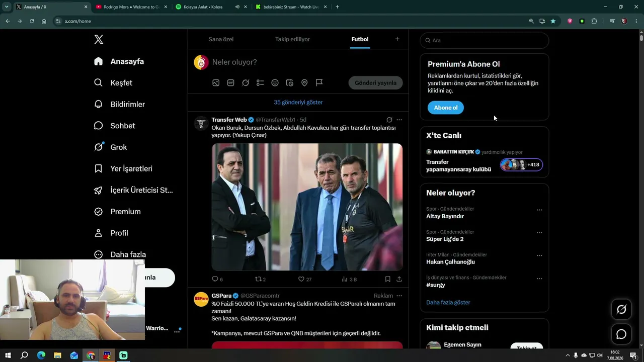Select the Futbol timeline tab
644x362 pixels.
click(360, 39)
